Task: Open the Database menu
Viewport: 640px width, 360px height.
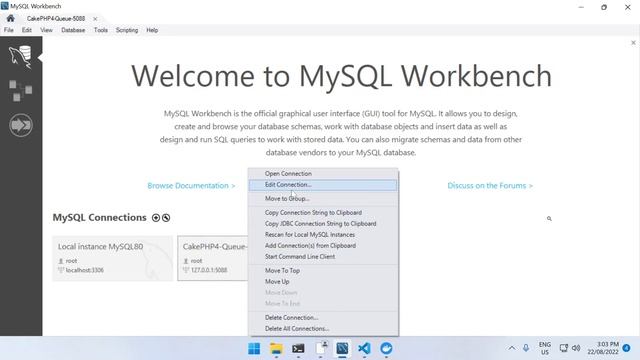Action: 73,30
